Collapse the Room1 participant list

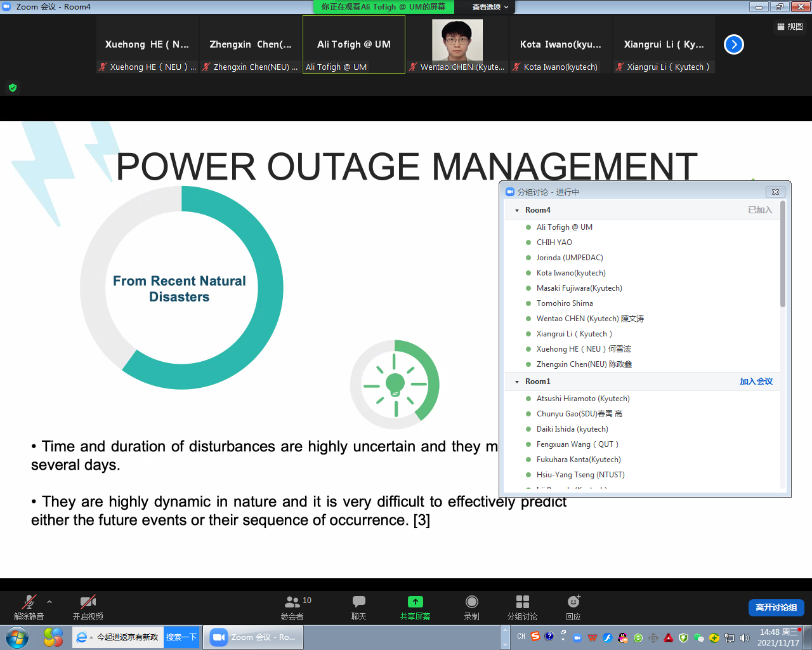(517, 381)
